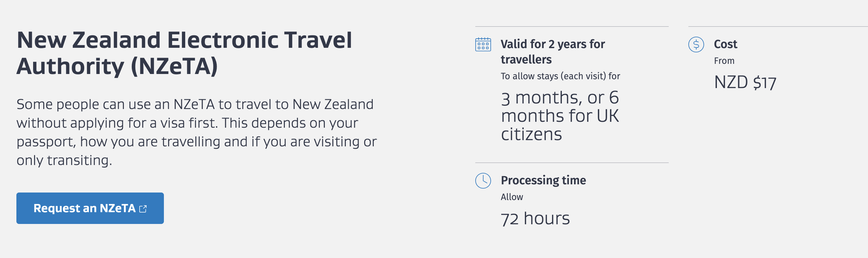The width and height of the screenshot is (868, 258).
Task: Click the divider line above Processing time
Action: (572, 163)
